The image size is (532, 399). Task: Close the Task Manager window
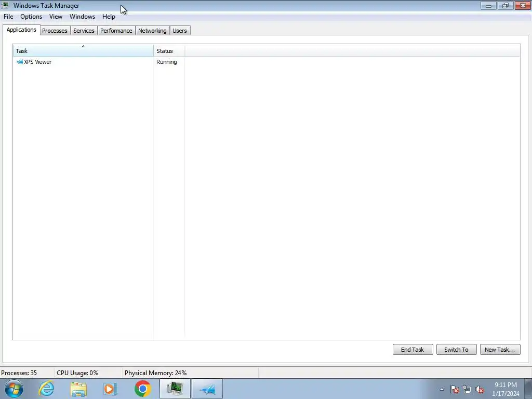point(523,5)
